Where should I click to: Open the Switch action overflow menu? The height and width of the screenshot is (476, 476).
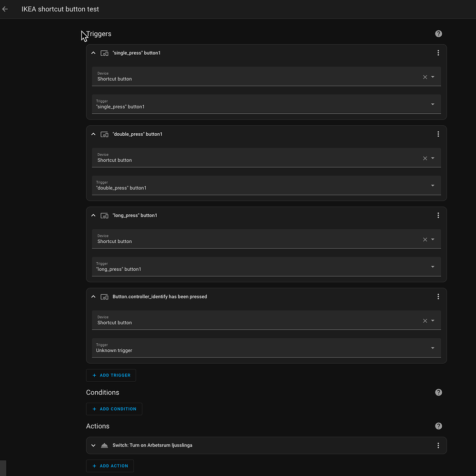click(438, 445)
